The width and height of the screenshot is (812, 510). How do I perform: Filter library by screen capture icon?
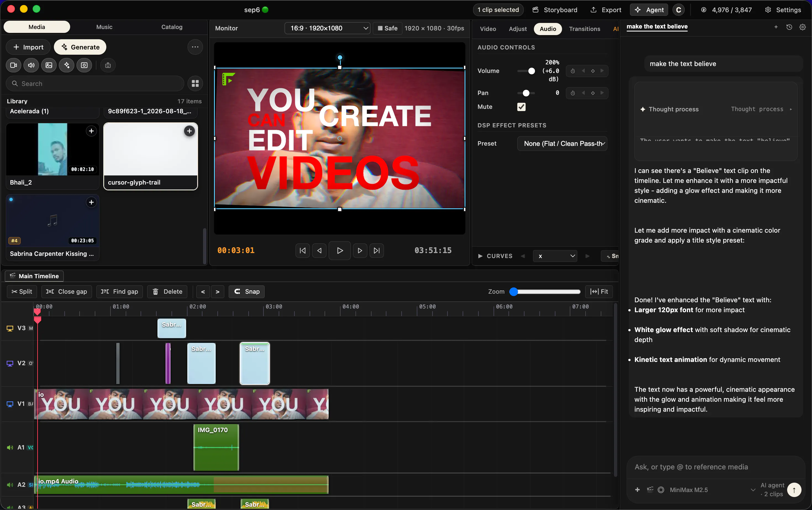[84, 65]
